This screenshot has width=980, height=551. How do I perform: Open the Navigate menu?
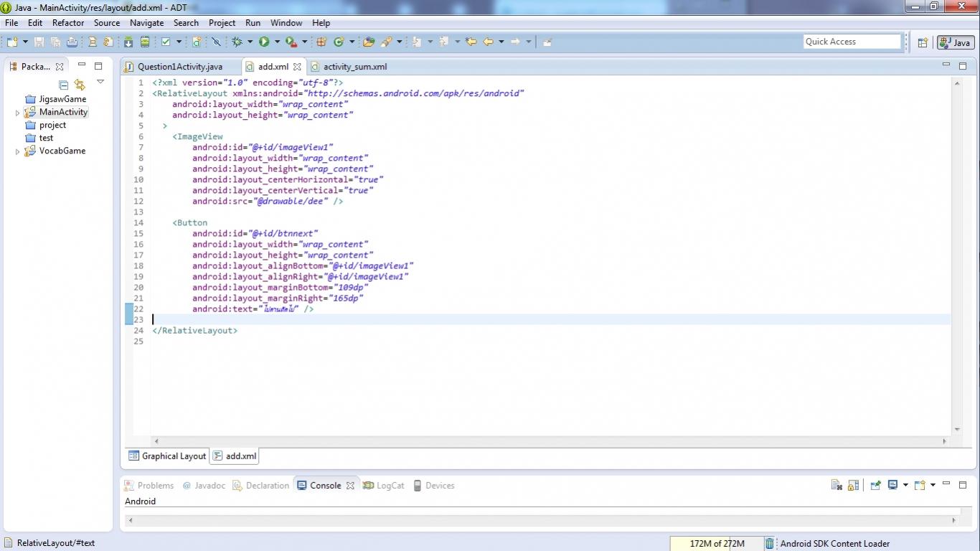147,23
